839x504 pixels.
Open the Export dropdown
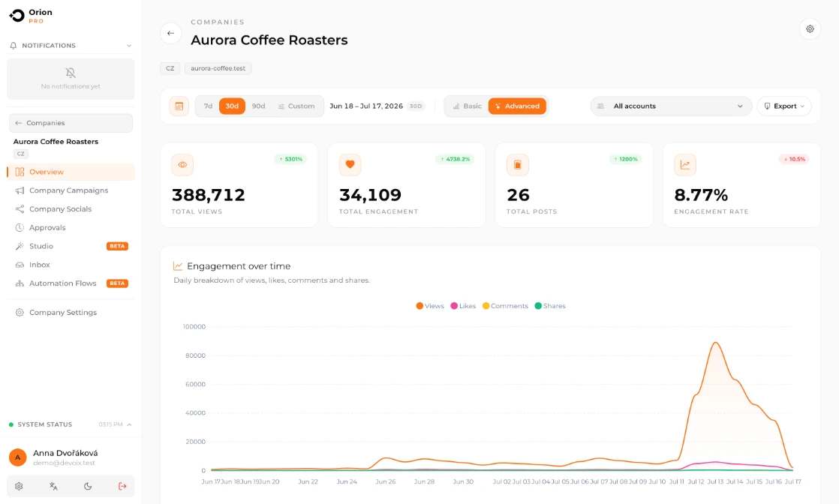784,106
